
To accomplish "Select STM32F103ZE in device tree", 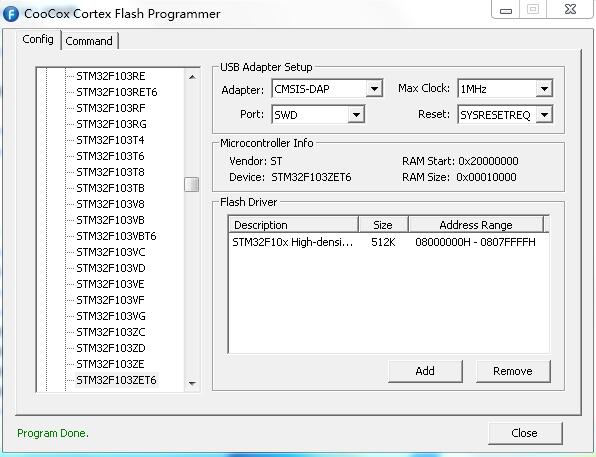I will click(x=110, y=364).
